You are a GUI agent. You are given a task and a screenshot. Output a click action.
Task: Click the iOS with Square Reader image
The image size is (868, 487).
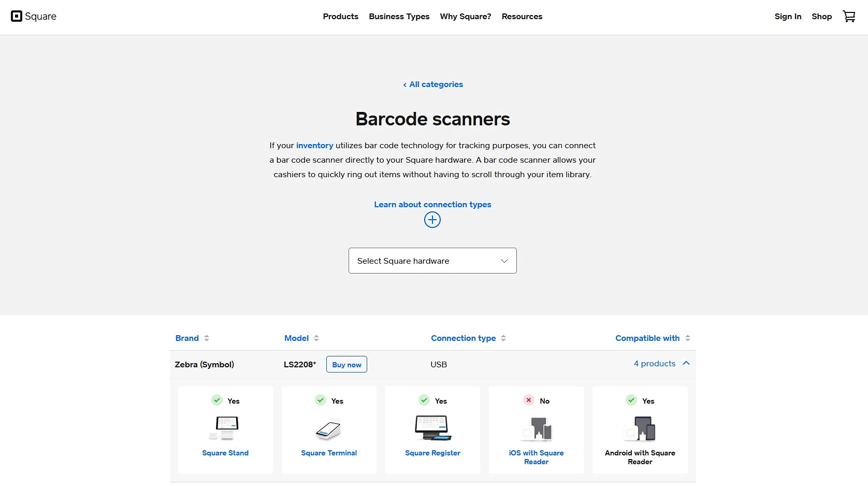coord(537,429)
